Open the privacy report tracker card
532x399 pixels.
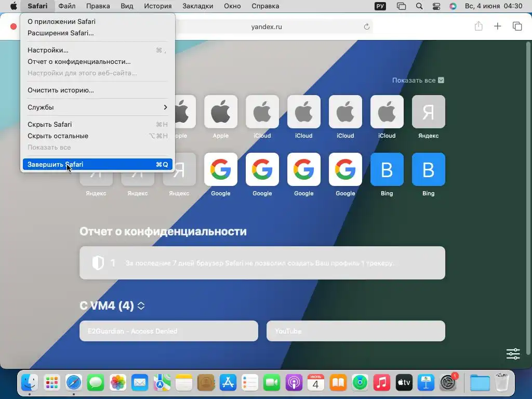point(262,263)
